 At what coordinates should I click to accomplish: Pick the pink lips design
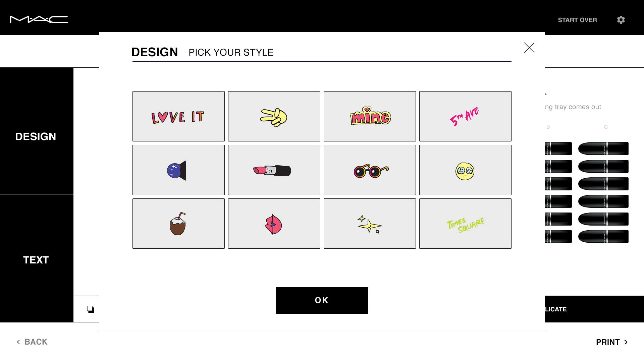point(274,224)
